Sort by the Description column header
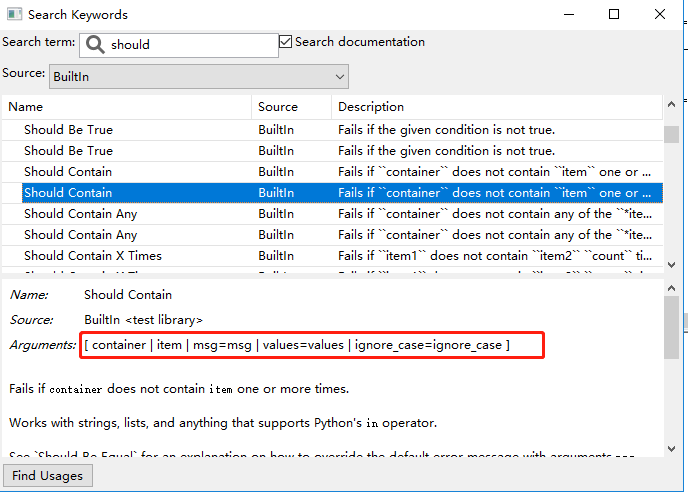The width and height of the screenshot is (688, 495). click(497, 107)
